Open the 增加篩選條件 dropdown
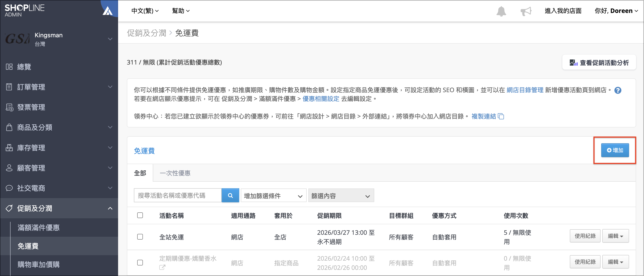644x276 pixels. click(x=273, y=195)
